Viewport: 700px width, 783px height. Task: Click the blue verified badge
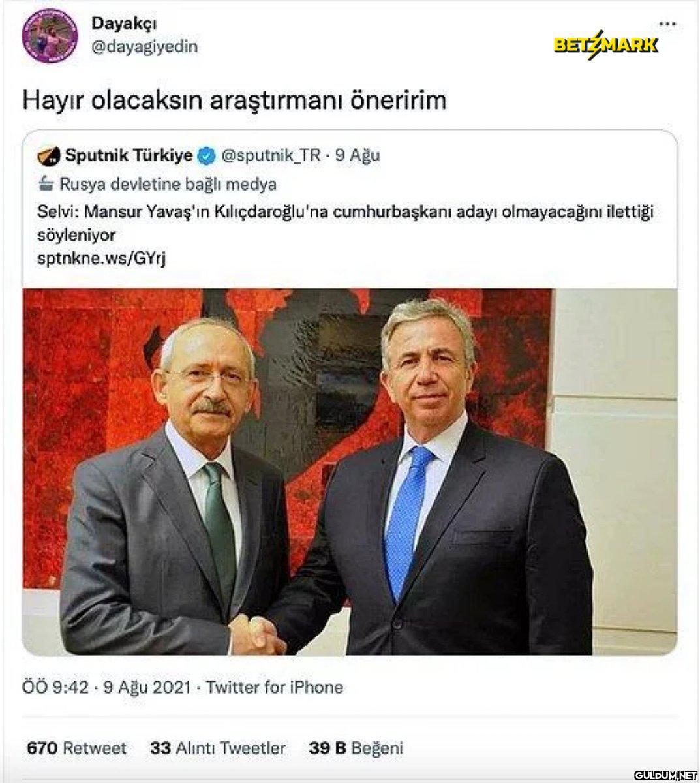click(207, 156)
